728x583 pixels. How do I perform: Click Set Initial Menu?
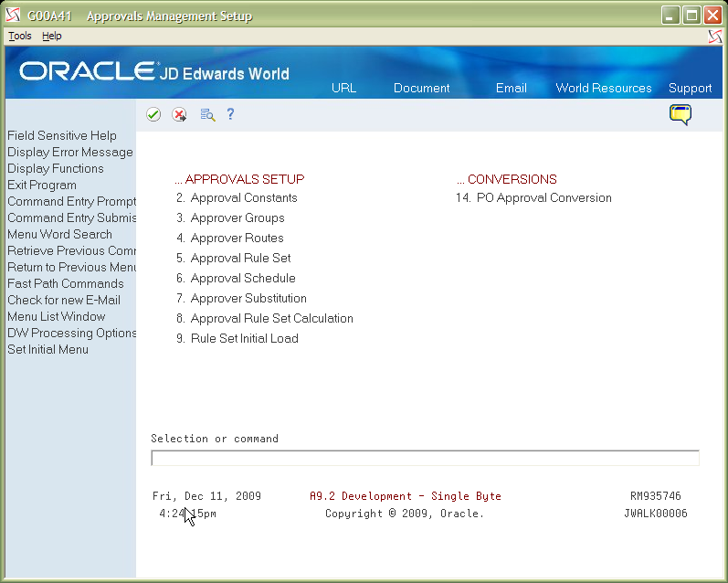(x=47, y=349)
